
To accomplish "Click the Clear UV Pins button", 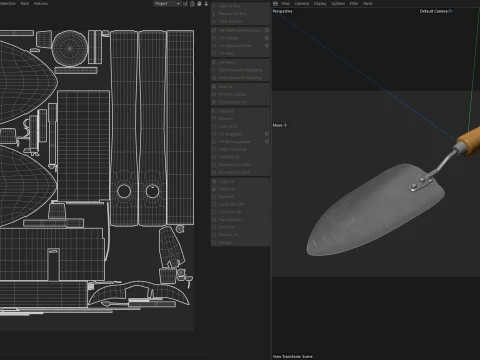I will click(240, 21).
